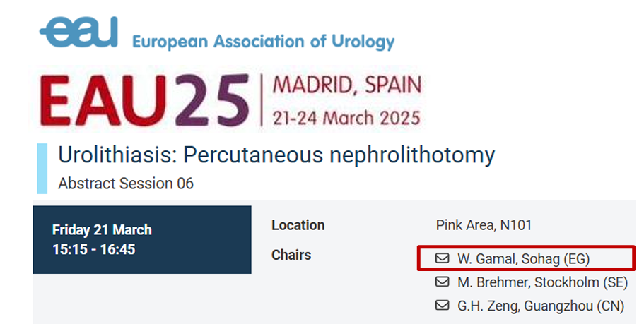Click envelope icon beside M. Brehmer
The height and width of the screenshot is (324, 644).
click(442, 282)
